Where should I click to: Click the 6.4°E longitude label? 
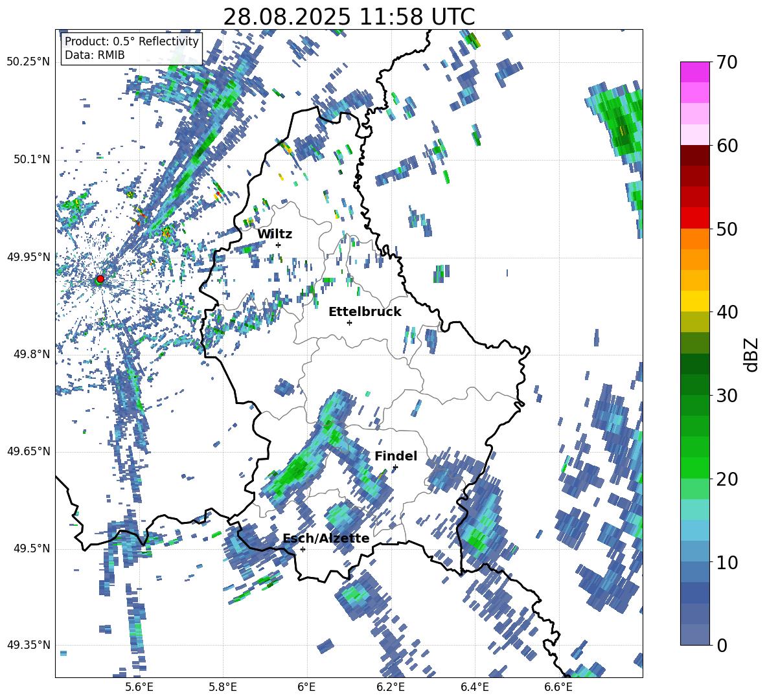(x=475, y=687)
